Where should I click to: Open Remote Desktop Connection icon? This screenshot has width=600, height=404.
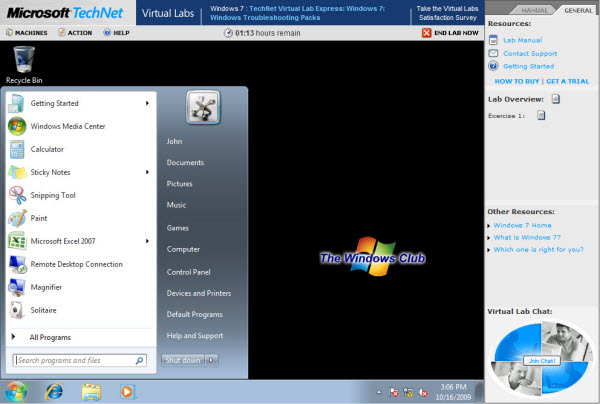[x=18, y=264]
